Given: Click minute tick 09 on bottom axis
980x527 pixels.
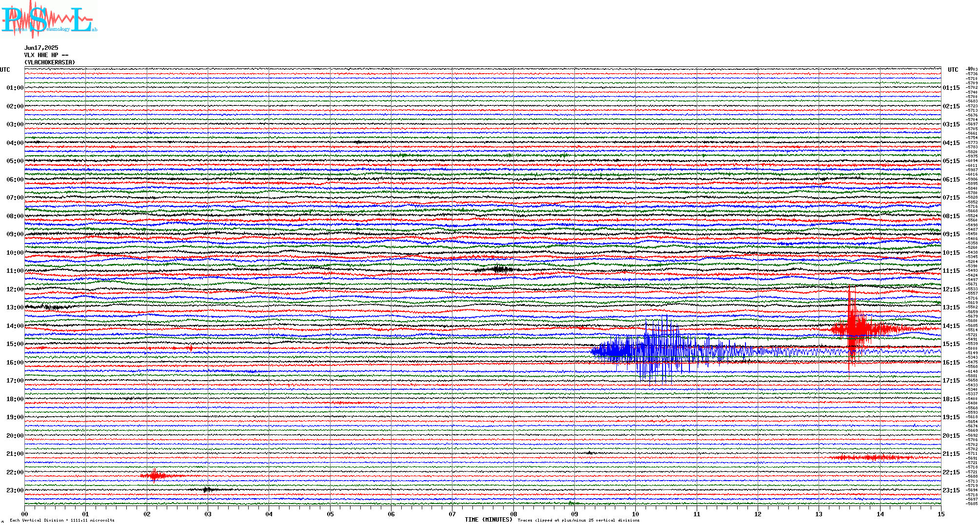Looking at the screenshot, I should pyautogui.click(x=575, y=514).
